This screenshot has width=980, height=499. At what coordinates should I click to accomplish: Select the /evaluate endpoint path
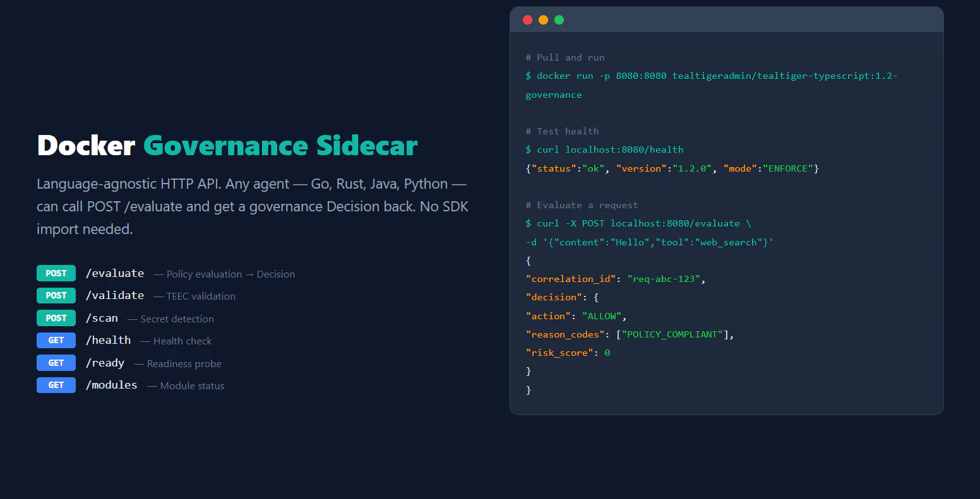coord(115,273)
